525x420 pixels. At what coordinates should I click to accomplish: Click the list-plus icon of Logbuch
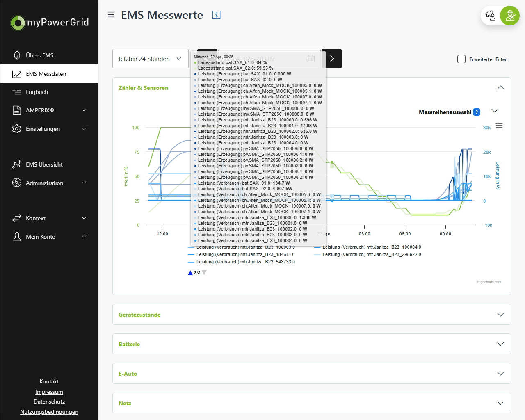tap(17, 92)
